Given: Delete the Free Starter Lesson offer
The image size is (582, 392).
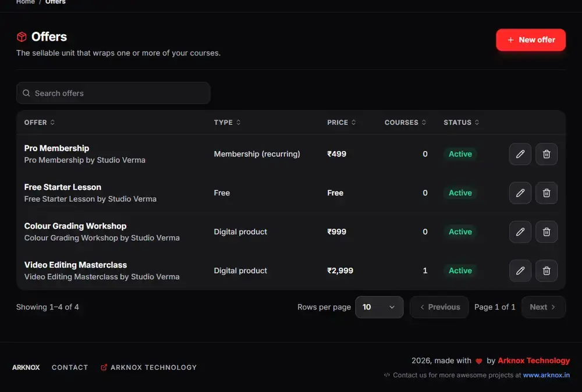Looking at the screenshot, I should pyautogui.click(x=546, y=193).
